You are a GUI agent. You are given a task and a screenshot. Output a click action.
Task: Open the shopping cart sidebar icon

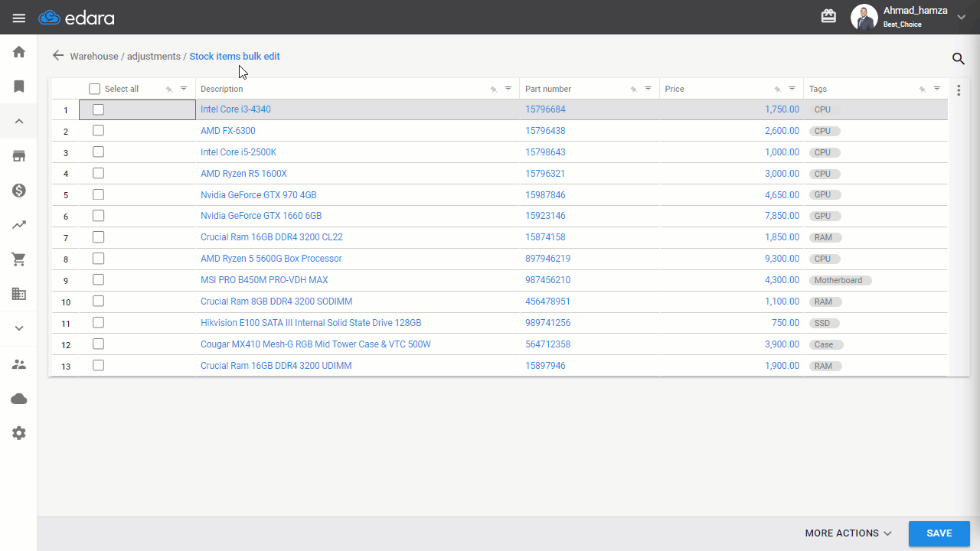point(19,259)
